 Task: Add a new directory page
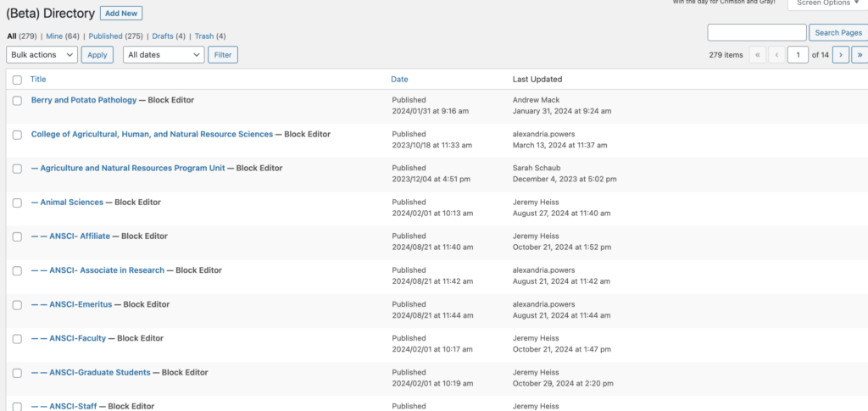pos(121,14)
